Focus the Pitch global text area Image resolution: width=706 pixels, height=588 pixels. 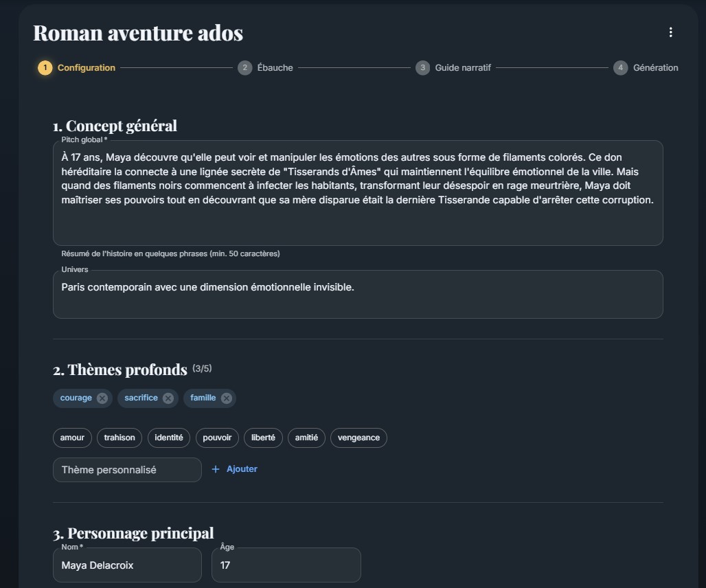point(358,192)
